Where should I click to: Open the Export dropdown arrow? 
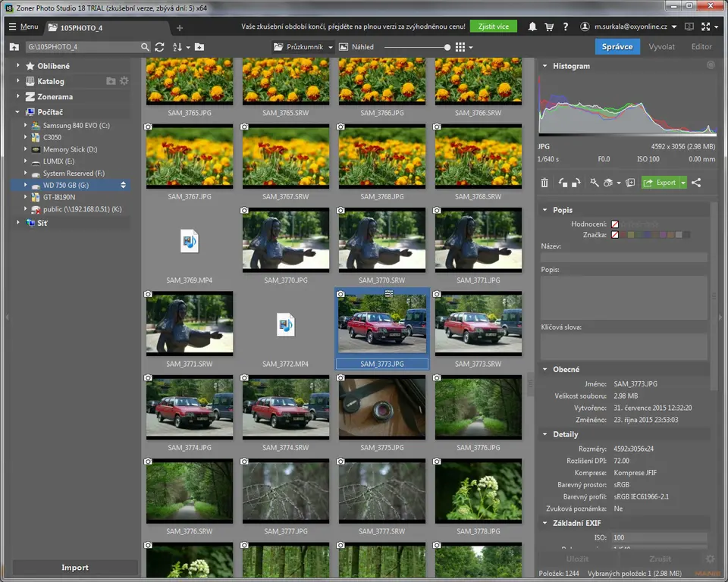click(x=682, y=183)
